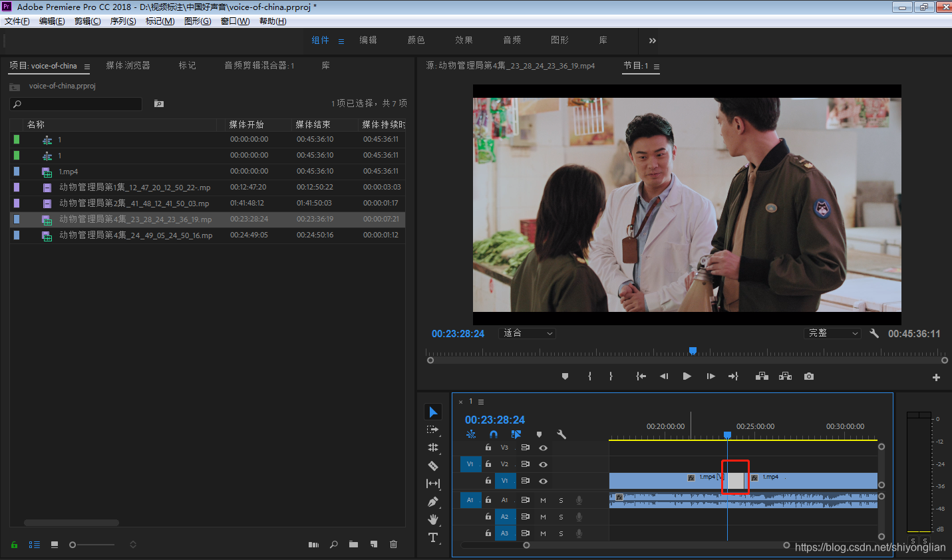Enable voice-over record on A1
This screenshot has height=560, width=952.
(x=579, y=500)
